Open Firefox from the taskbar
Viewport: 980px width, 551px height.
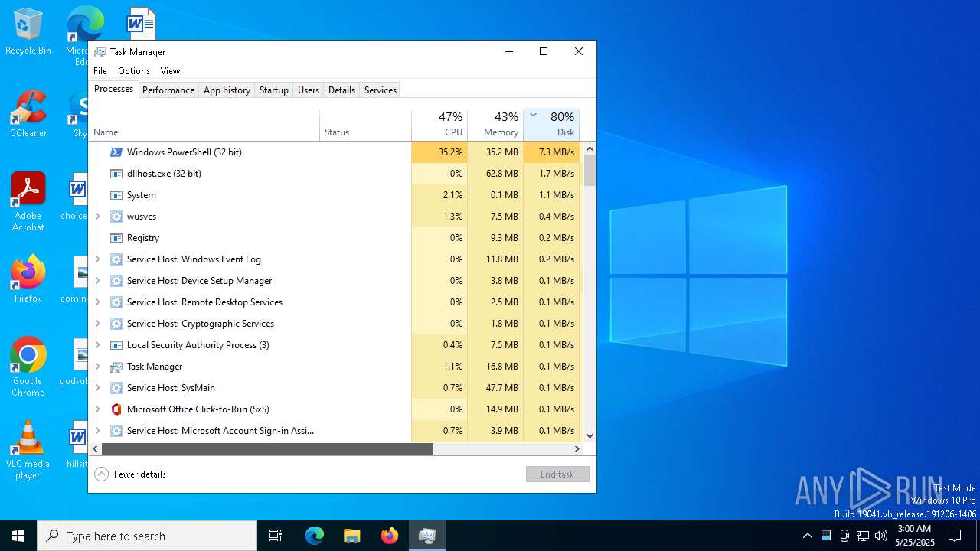coord(390,536)
